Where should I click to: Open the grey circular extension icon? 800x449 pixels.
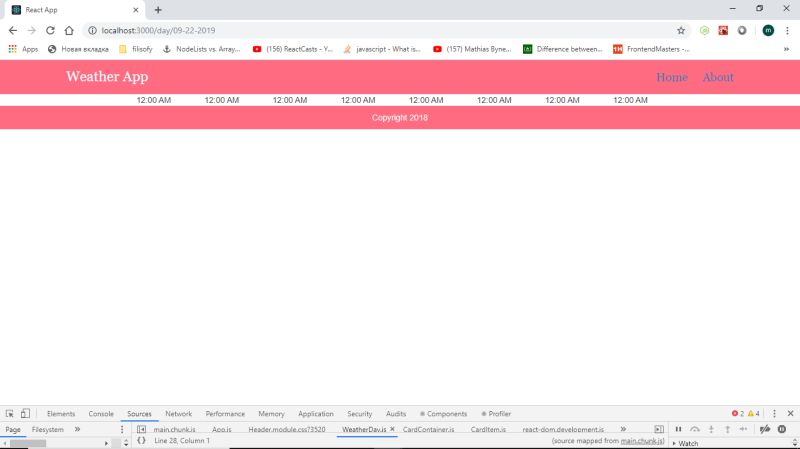pos(742,31)
